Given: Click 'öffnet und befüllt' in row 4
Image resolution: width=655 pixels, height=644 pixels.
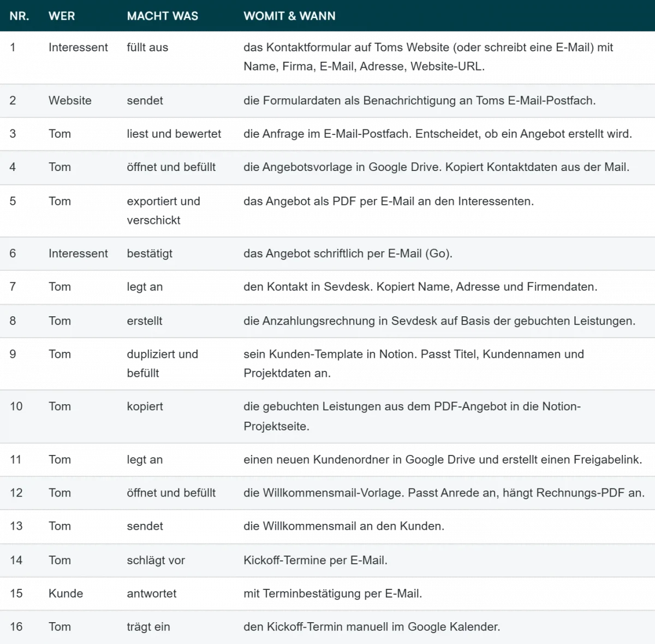Looking at the screenshot, I should (x=171, y=167).
